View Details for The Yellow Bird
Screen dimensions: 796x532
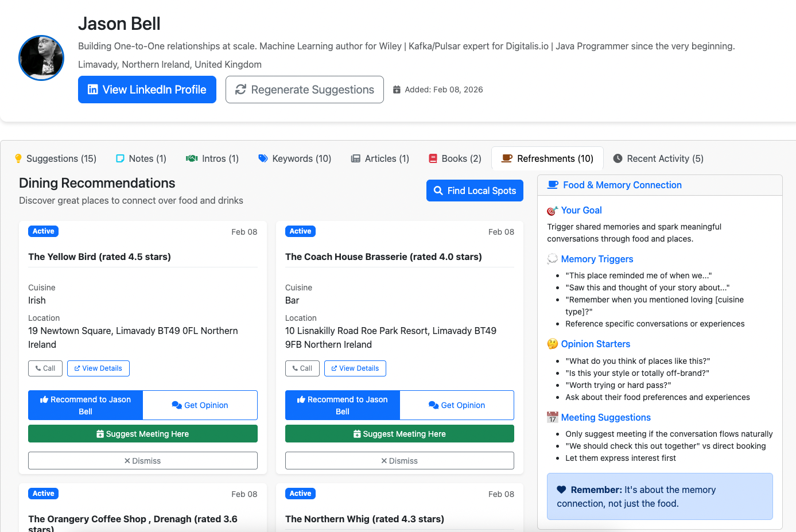(x=98, y=368)
